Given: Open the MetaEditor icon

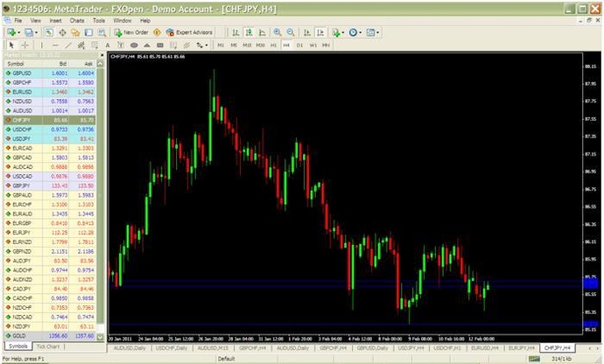Looking at the screenshot, I should [157, 32].
